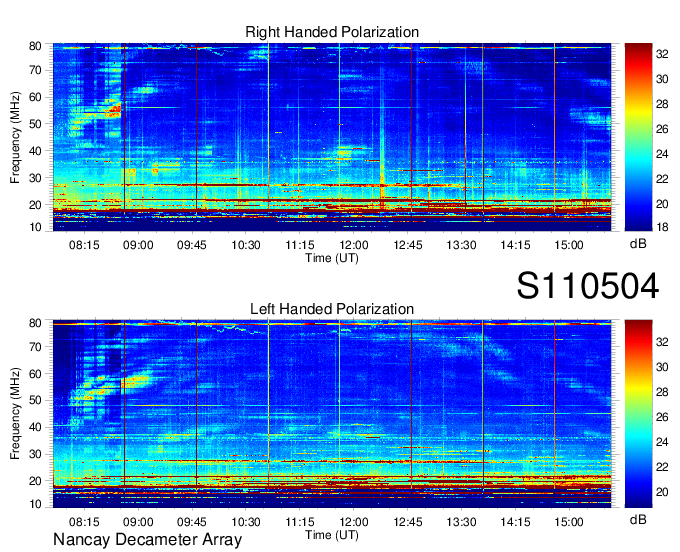Click 28 value on Right Handed color bar
Image resolution: width=680 pixels, height=552 pixels.
[662, 104]
